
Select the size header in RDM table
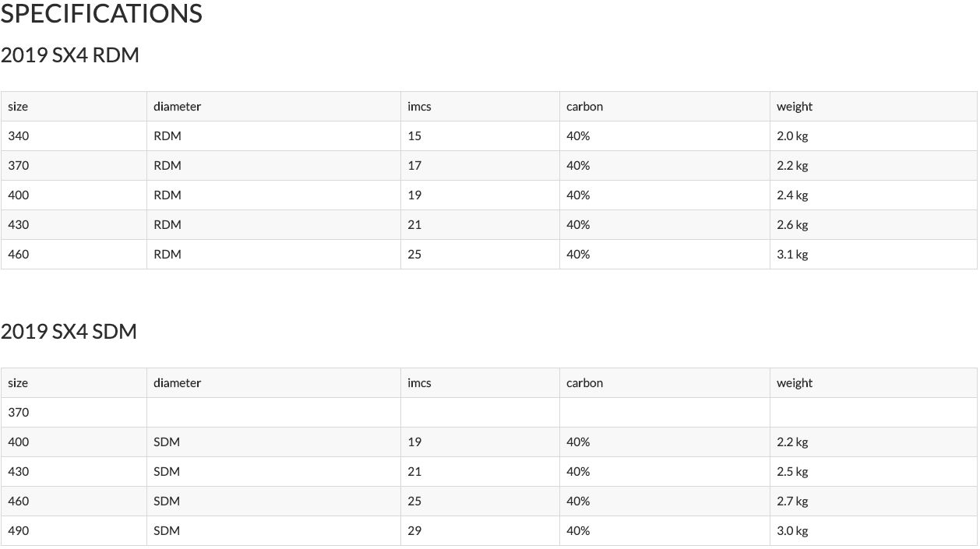tap(18, 107)
